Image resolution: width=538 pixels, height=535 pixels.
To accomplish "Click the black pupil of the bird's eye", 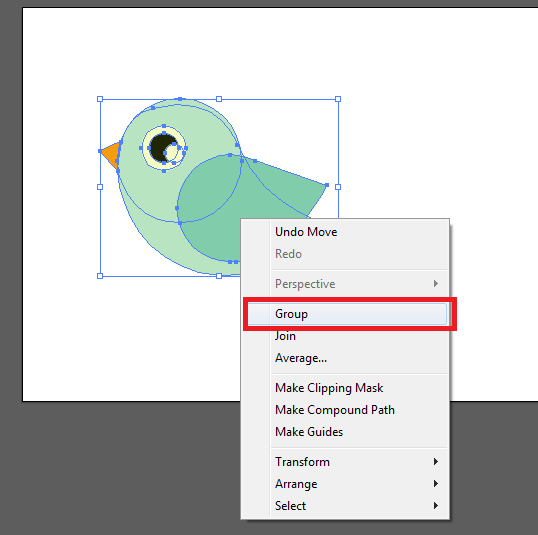I will (x=161, y=147).
